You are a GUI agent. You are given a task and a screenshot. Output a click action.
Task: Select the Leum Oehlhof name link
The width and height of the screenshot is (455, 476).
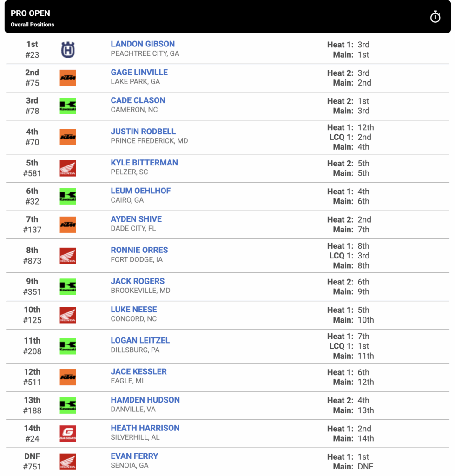tap(140, 191)
